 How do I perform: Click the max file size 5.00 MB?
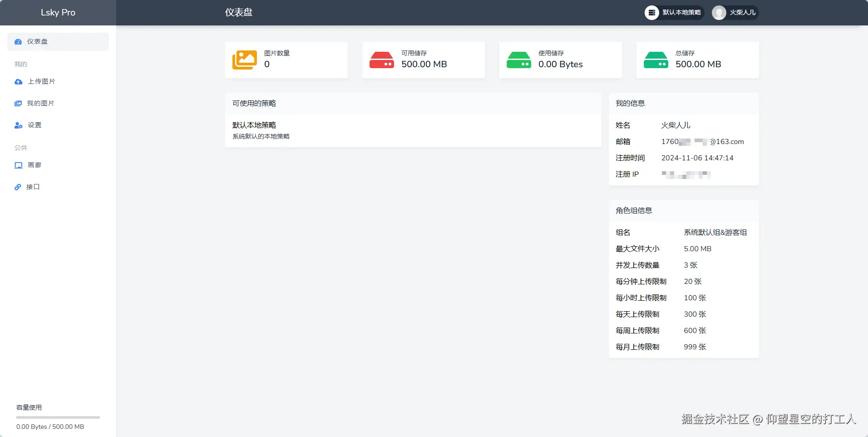(698, 249)
